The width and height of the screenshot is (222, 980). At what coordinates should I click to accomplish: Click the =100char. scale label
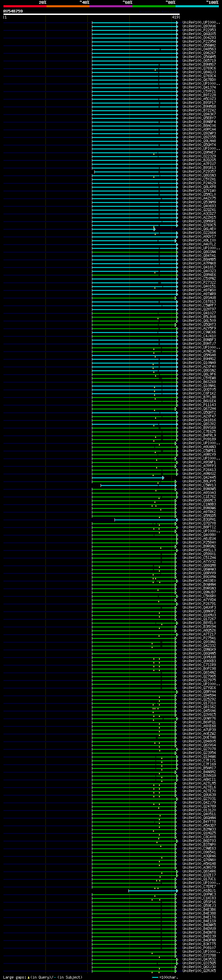pos(169,977)
